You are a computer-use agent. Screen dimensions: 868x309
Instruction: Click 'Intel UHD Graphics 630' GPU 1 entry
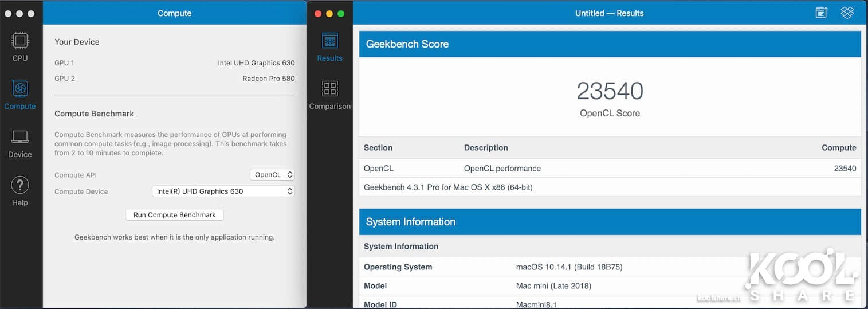coord(256,63)
